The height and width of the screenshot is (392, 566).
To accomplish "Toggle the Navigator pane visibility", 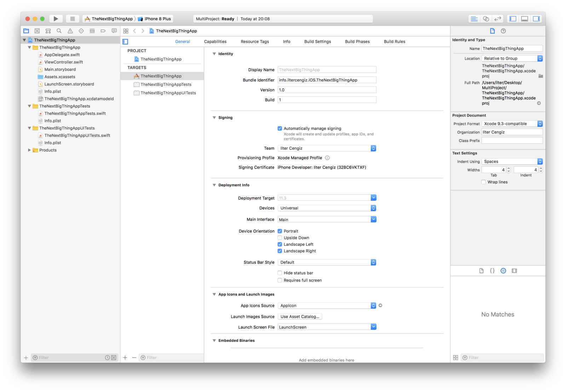I will [x=513, y=19].
